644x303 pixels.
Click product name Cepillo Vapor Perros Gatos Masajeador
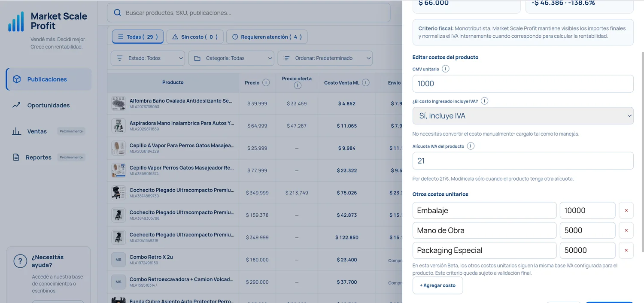click(182, 168)
